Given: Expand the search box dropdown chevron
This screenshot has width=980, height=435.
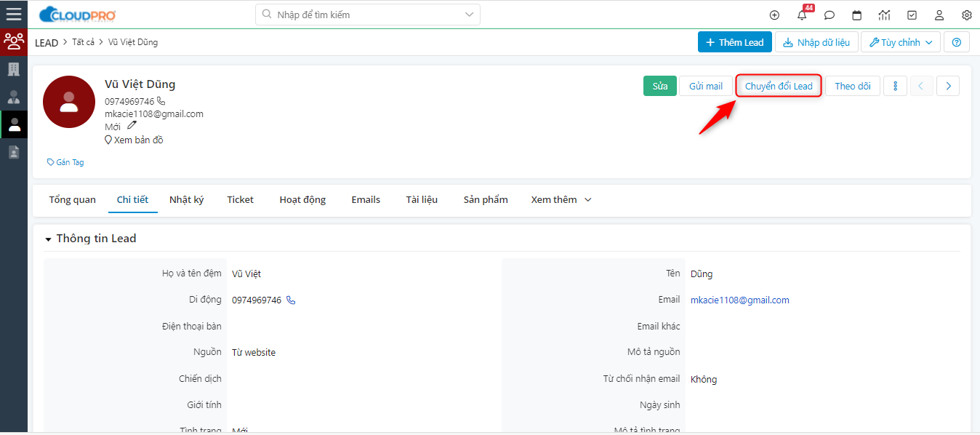Looking at the screenshot, I should tap(470, 15).
